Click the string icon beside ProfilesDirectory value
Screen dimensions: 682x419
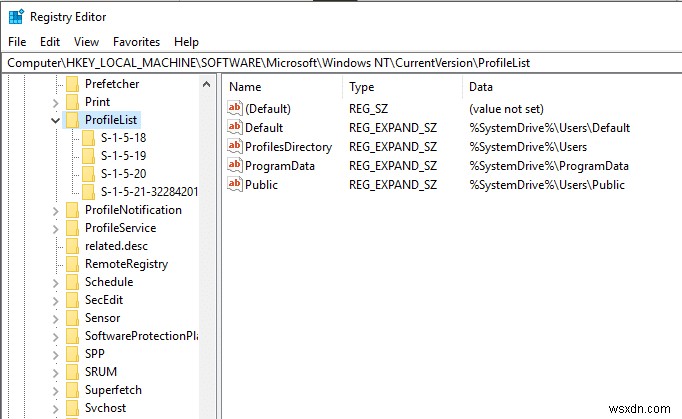click(235, 147)
